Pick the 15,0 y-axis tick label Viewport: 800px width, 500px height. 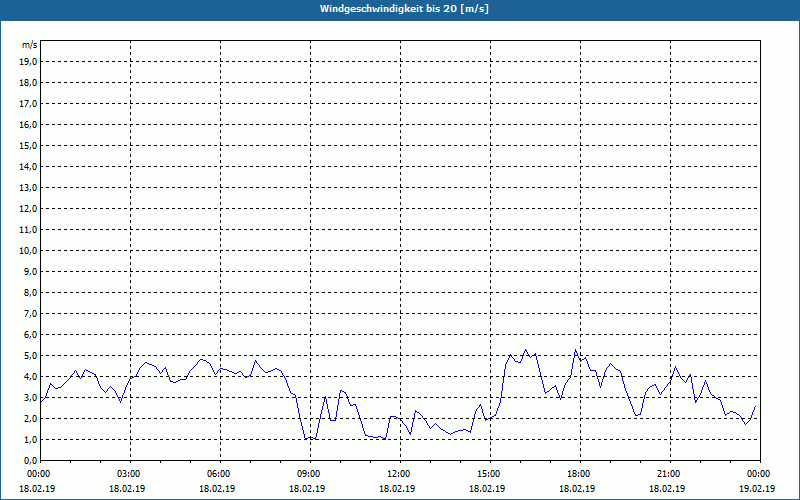(x=28, y=145)
